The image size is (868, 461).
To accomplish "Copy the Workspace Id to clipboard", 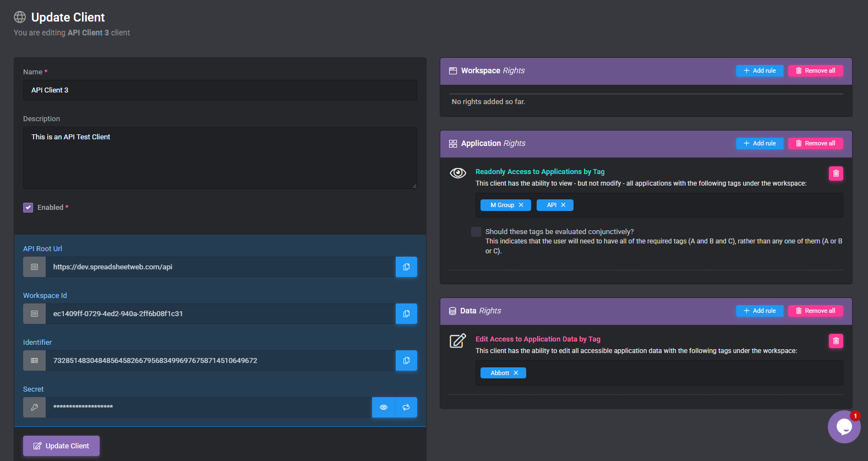I will click(406, 314).
